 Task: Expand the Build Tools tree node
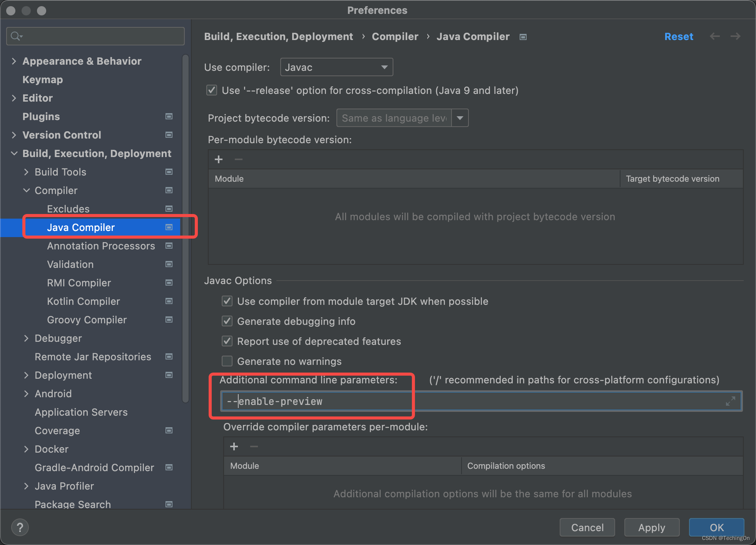point(26,172)
